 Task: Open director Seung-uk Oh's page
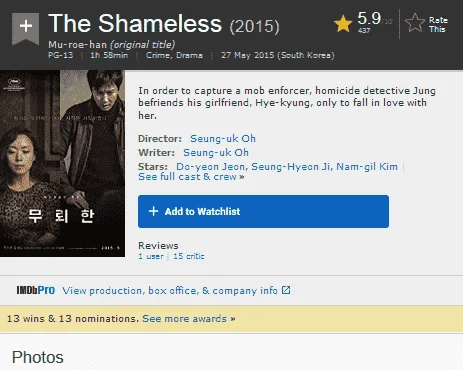[x=223, y=138]
